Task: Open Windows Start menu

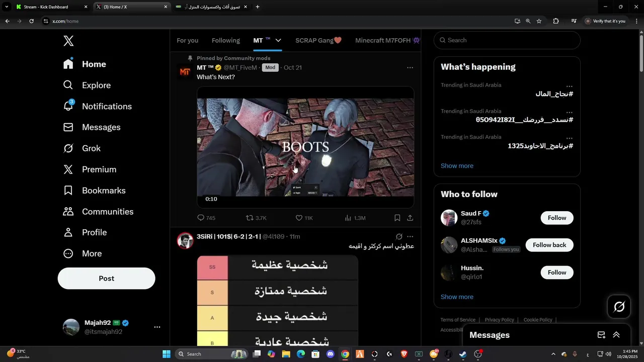Action: pos(167,354)
